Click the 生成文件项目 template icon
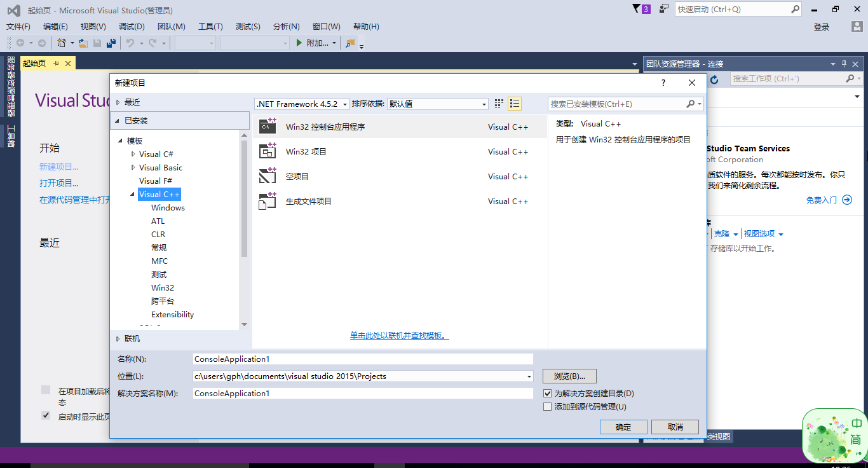Screen dimensions: 868x468 (268, 200)
